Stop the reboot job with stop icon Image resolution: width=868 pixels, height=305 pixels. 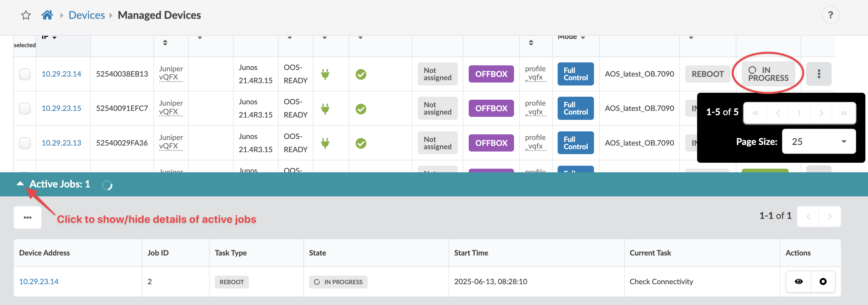pyautogui.click(x=823, y=282)
